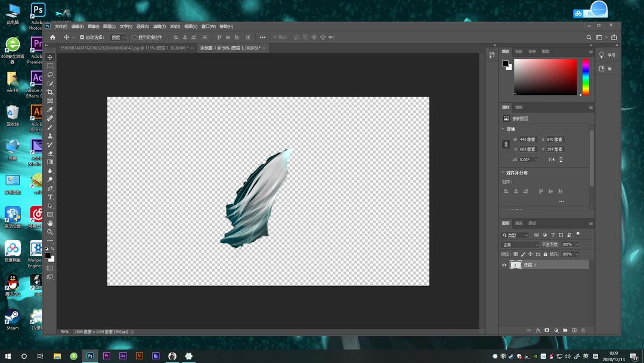Open Windows Start menu
The image size is (644, 363).
point(8,356)
